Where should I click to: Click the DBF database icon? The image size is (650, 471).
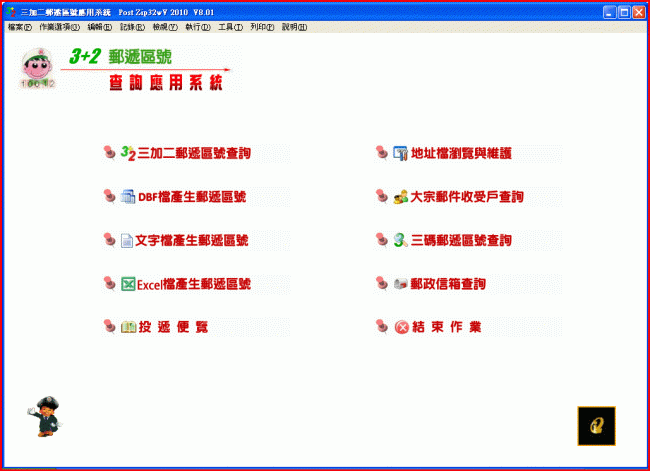127,197
